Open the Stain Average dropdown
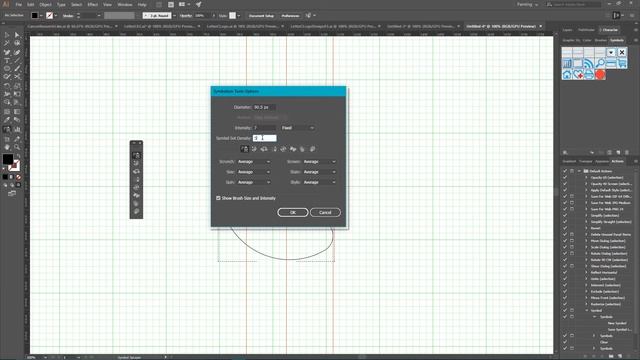The image size is (640, 360). tap(319, 172)
